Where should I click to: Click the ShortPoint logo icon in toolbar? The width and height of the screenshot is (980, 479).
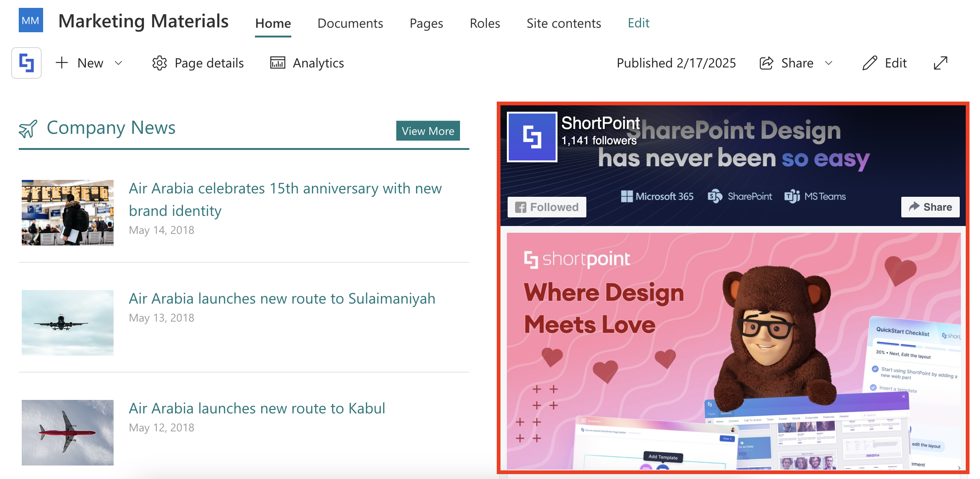26,63
